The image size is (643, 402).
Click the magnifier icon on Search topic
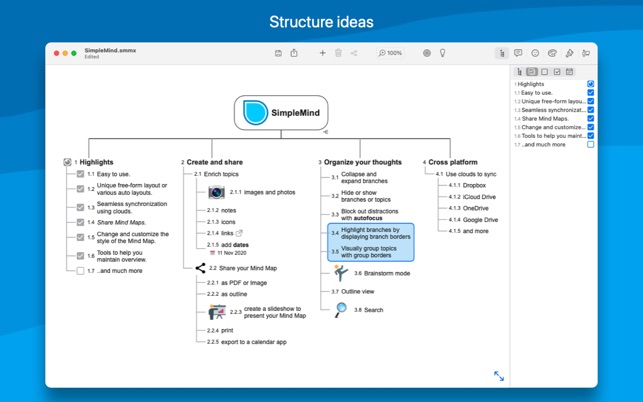pyautogui.click(x=340, y=310)
